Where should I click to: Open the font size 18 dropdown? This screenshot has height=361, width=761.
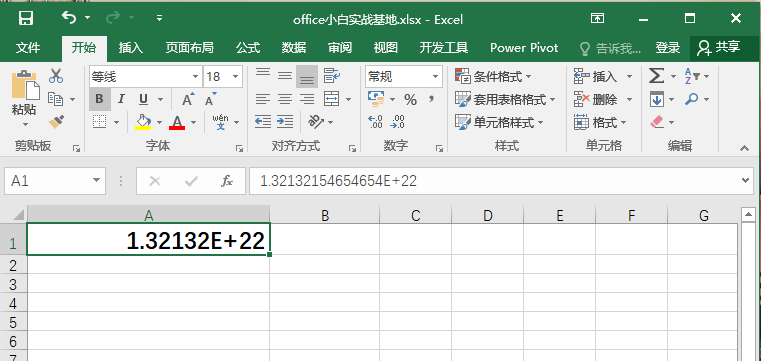pyautogui.click(x=236, y=77)
